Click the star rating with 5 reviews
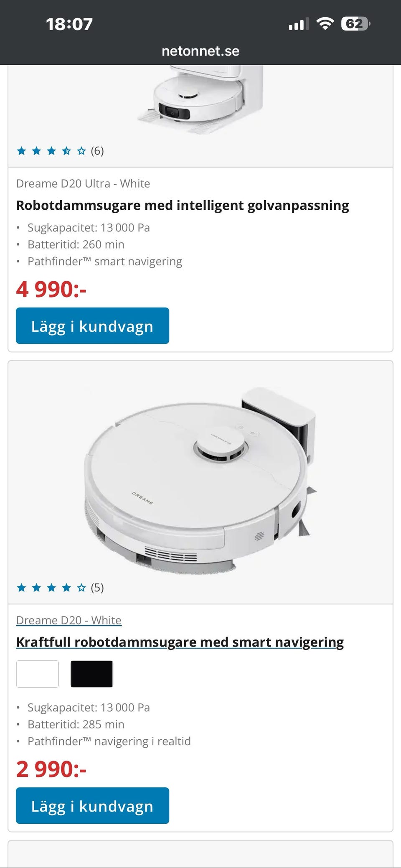The image size is (401, 868). click(x=60, y=588)
